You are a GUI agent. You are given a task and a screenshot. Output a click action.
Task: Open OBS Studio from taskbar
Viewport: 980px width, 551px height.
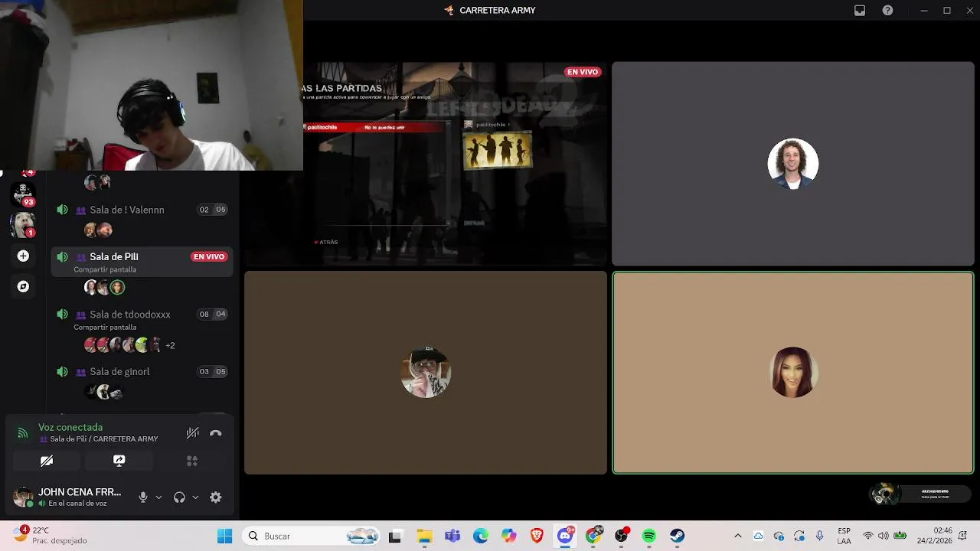[622, 536]
